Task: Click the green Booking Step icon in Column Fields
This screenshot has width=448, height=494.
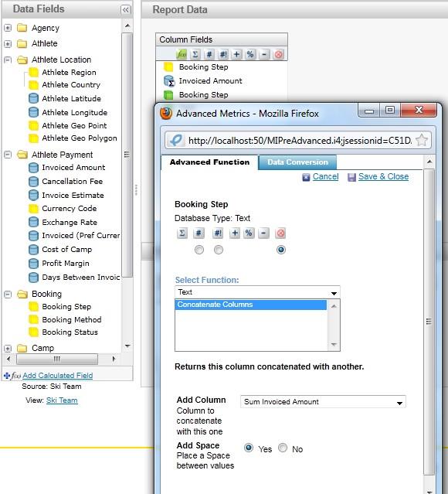Action: coord(168,95)
